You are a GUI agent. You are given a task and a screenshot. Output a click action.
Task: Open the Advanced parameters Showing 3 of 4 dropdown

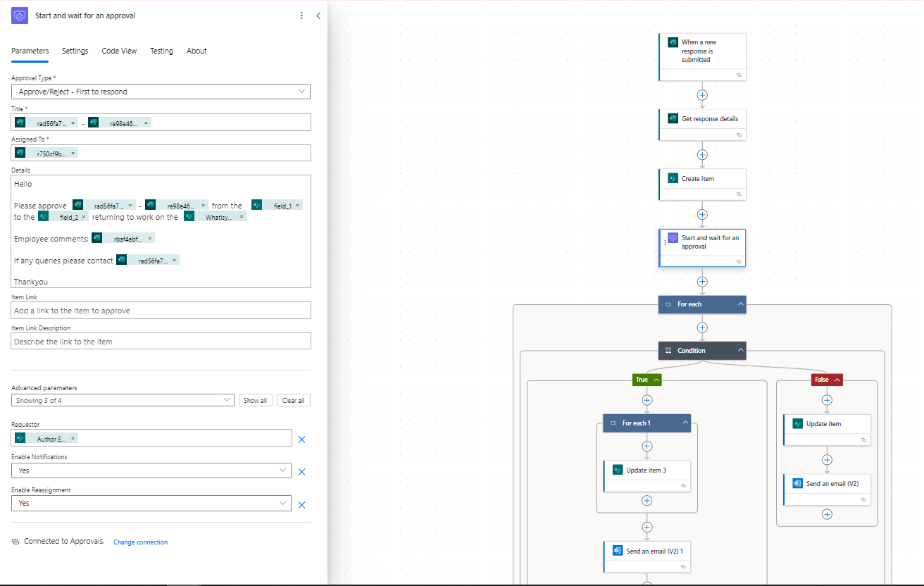[123, 400]
